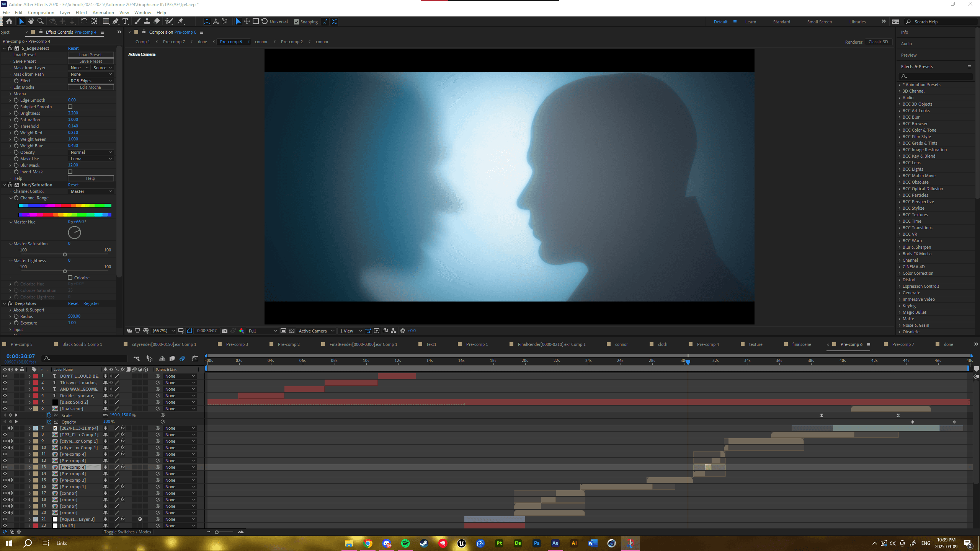This screenshot has width=980, height=551.
Task: Open the Animation menu
Action: (x=103, y=13)
